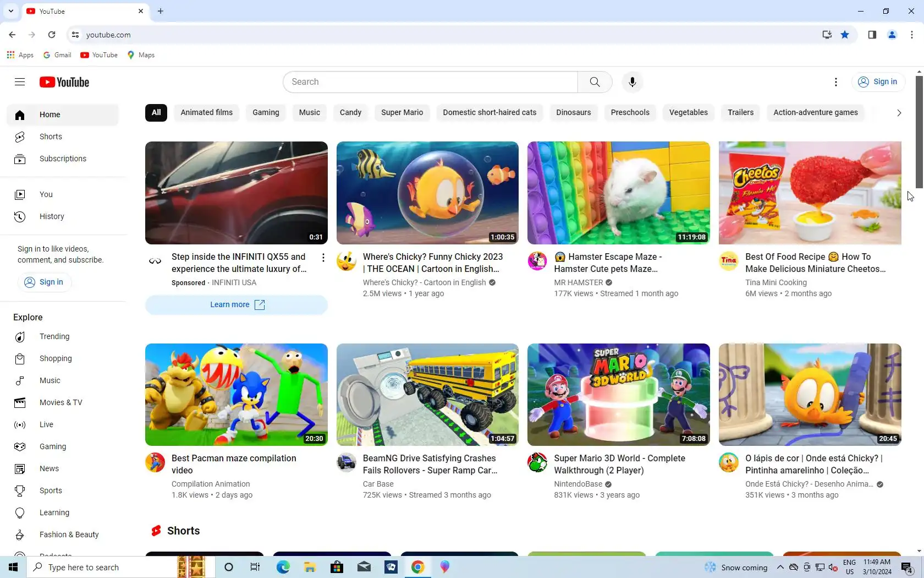Open the Chrome profile icon

click(x=892, y=35)
